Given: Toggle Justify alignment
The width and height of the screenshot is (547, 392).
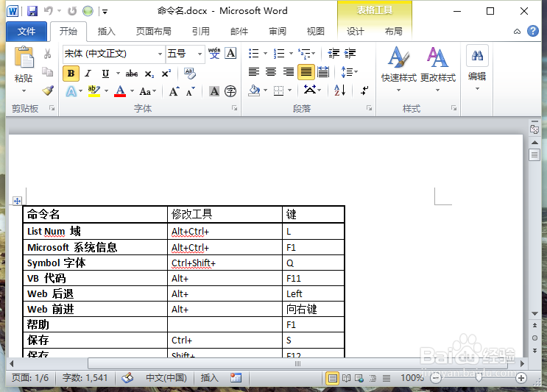Looking at the screenshot, I should 306,72.
